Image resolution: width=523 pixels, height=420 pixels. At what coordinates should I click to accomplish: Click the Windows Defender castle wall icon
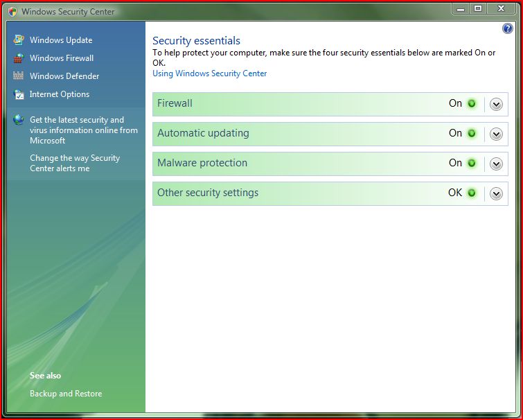click(18, 76)
